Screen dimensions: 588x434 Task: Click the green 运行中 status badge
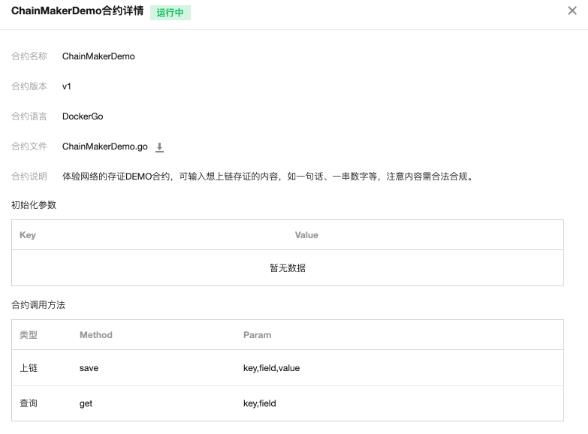(170, 13)
